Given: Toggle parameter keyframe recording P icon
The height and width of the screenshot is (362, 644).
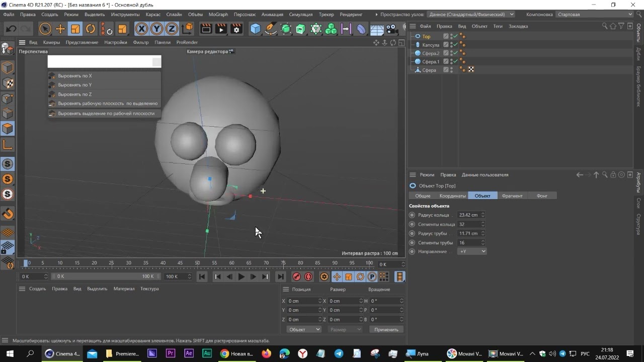Looking at the screenshot, I should [372, 277].
